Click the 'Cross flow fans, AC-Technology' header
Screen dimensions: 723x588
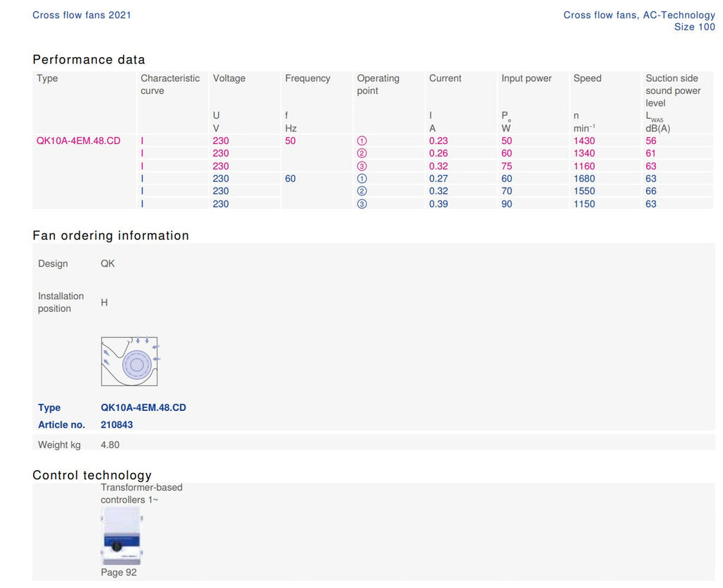coord(639,15)
